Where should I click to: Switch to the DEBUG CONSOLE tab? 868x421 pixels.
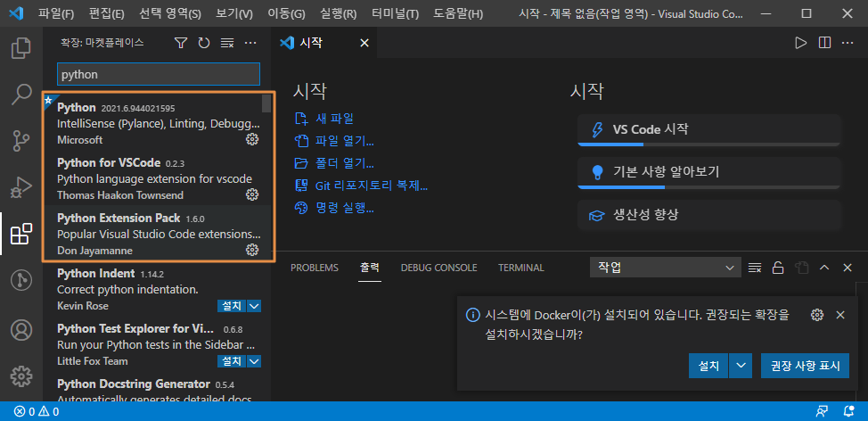pos(439,268)
